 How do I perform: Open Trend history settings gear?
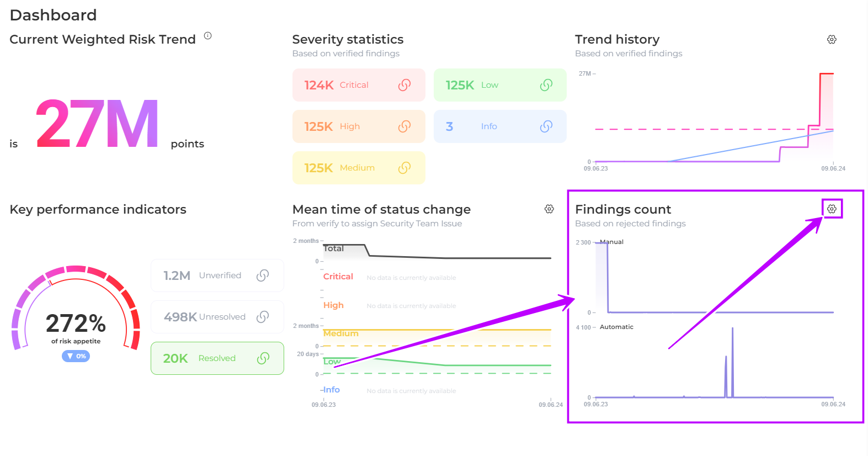832,39
